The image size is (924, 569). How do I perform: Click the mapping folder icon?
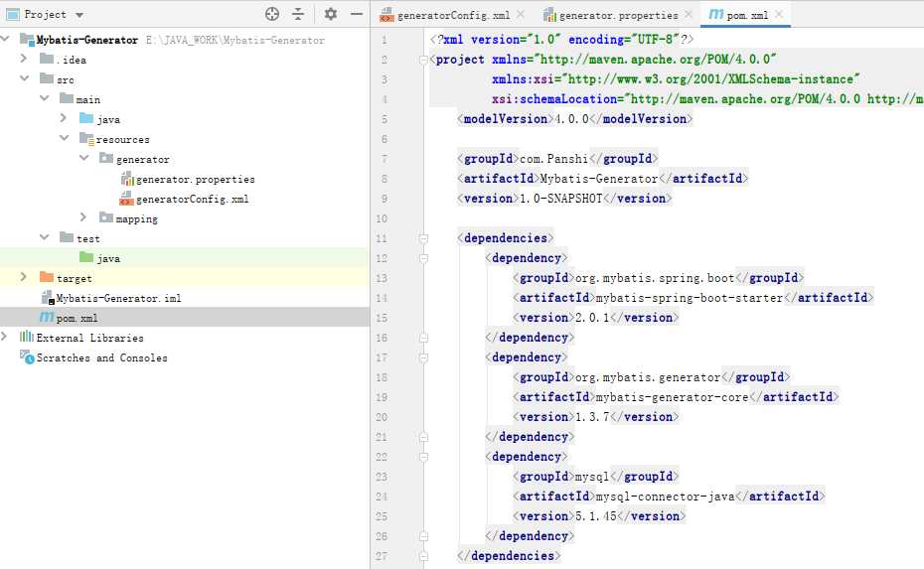(106, 217)
